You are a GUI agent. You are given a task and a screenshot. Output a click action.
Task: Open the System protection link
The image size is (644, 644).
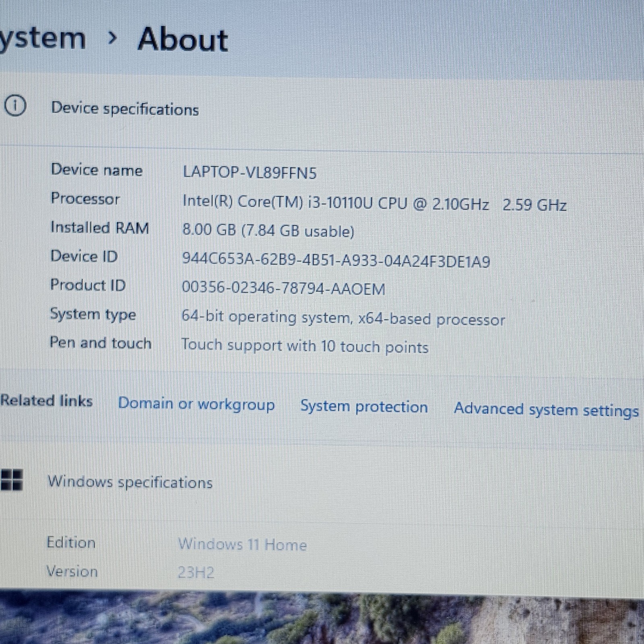click(364, 407)
